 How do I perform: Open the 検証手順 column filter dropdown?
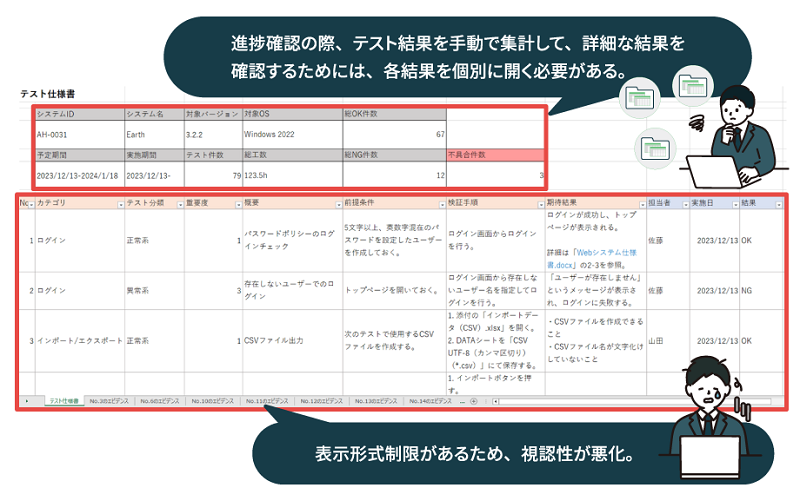(541, 205)
